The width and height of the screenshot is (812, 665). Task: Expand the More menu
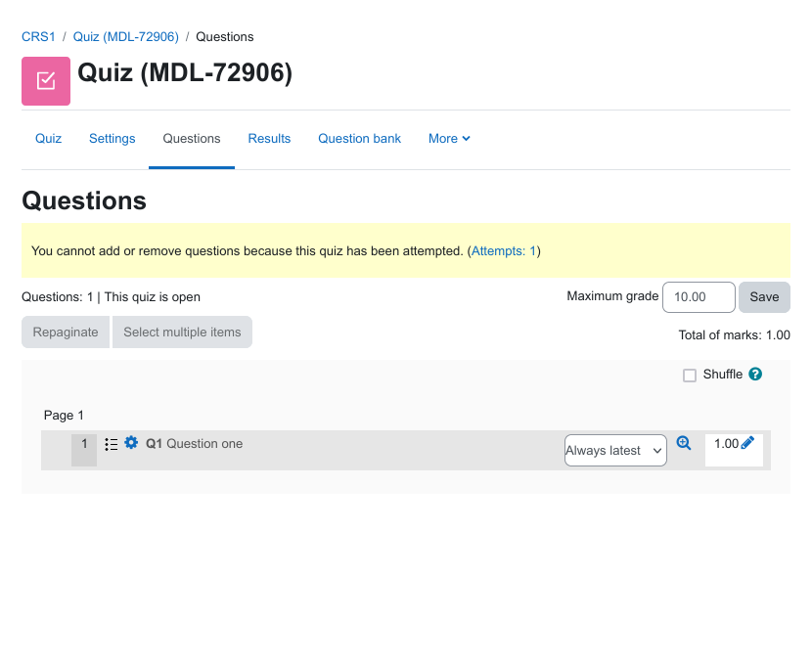pyautogui.click(x=449, y=139)
